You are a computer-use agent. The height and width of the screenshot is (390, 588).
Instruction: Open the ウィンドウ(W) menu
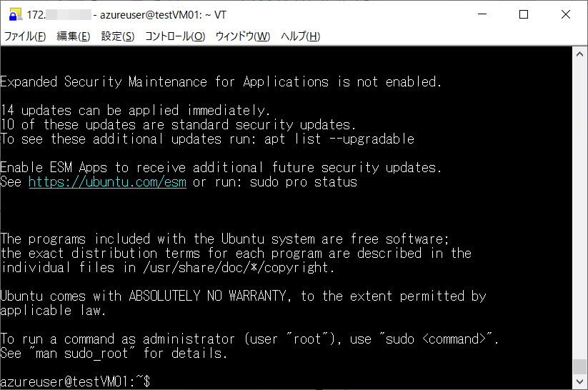point(243,36)
